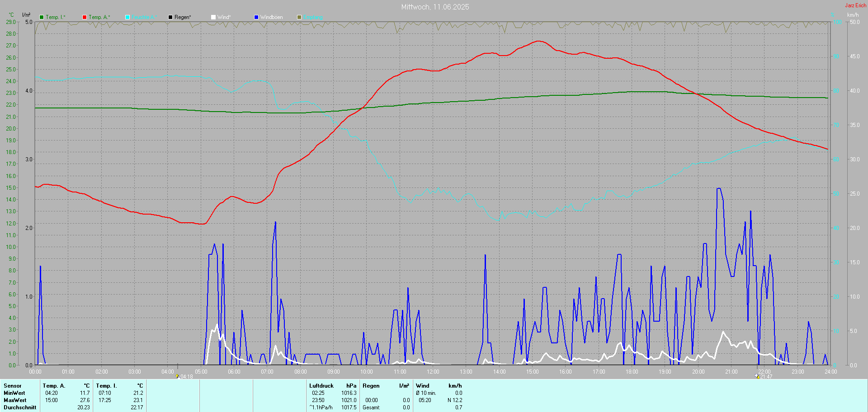This screenshot has height=412, width=868.
Task: Click the Ø 10 min. wind label
Action: click(426, 393)
